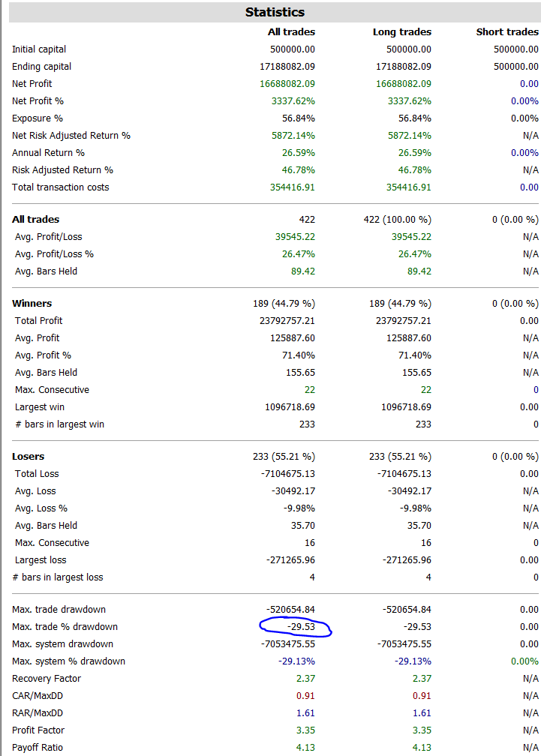
Task: Click All trades Total Loss -7104675.13
Action: pyautogui.click(x=288, y=473)
